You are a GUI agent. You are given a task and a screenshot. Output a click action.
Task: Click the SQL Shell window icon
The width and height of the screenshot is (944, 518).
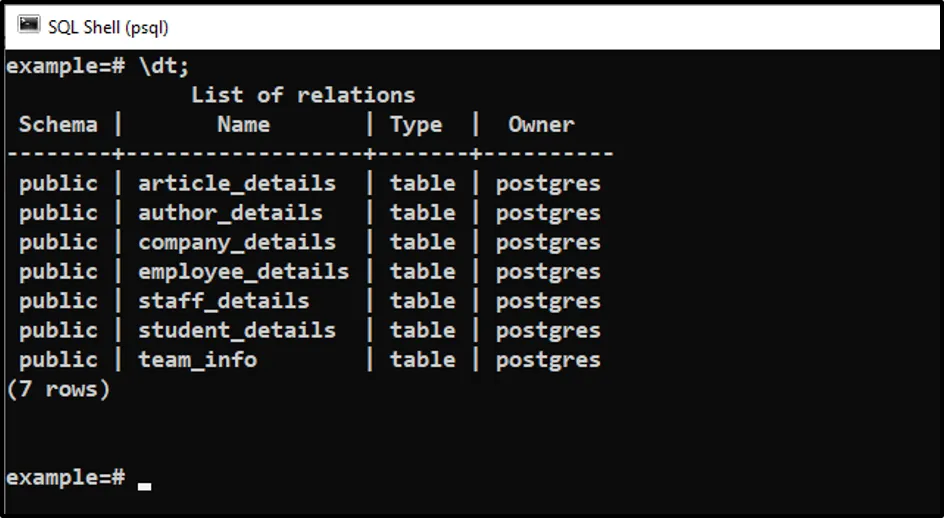point(29,25)
